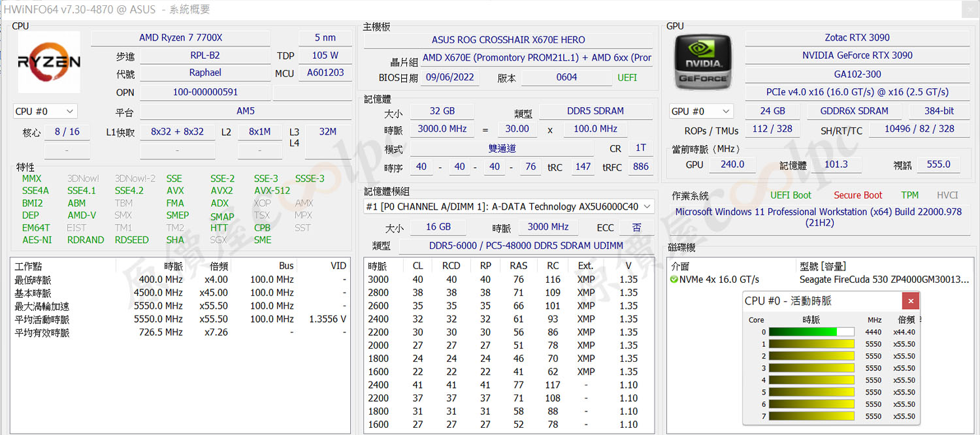Select the 最大渦輪加速 row
Image resolution: width=980 pixels, height=435 pixels.
click(180, 306)
